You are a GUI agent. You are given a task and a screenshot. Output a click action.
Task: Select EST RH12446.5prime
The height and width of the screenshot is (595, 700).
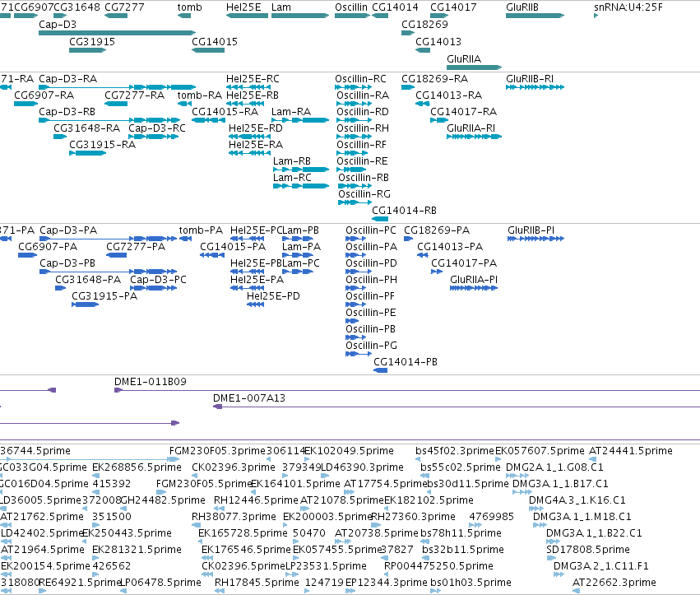coord(219,509)
